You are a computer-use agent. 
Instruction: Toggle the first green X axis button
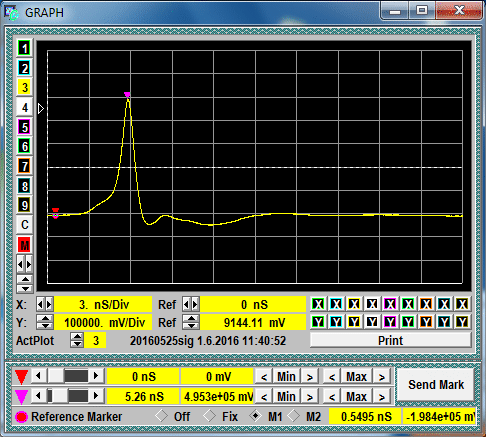(x=318, y=304)
